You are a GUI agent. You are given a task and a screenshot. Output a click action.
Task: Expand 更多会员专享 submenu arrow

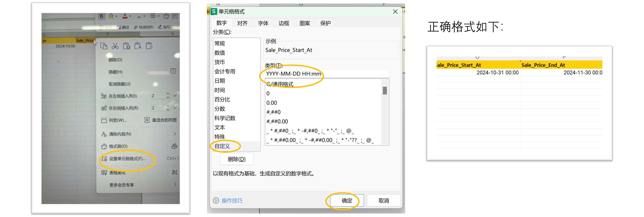pyautogui.click(x=175, y=184)
